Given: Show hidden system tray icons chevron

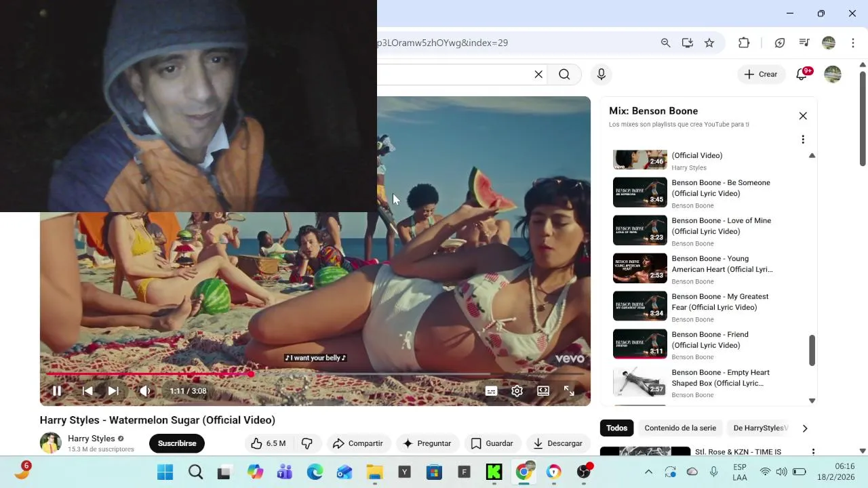Looking at the screenshot, I should pyautogui.click(x=648, y=472).
